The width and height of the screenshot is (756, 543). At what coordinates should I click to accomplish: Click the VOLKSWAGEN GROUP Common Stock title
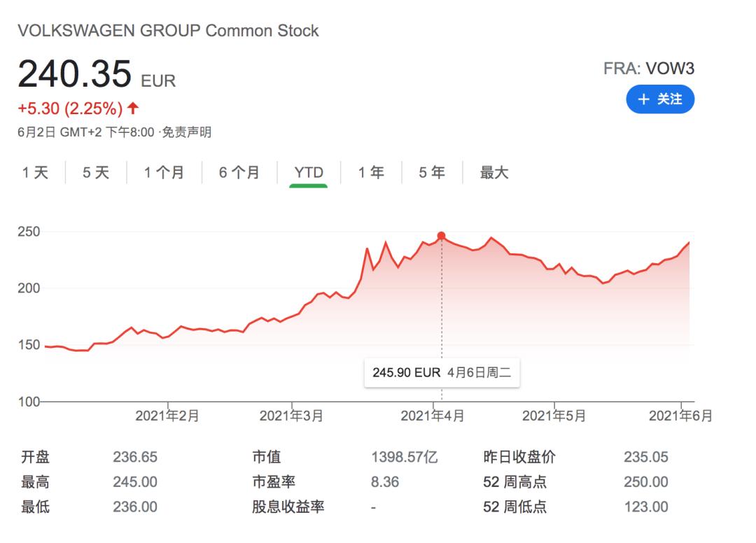point(168,31)
